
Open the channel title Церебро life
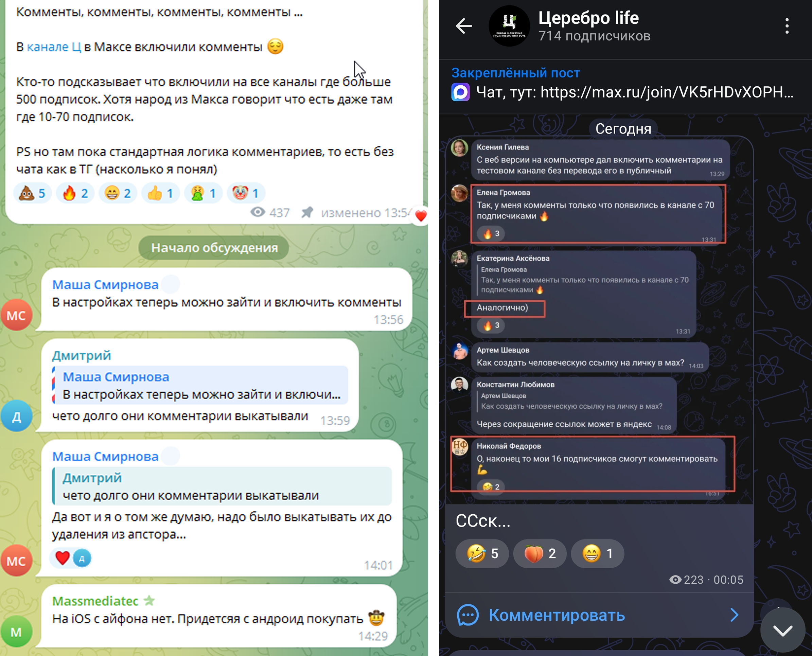(588, 18)
